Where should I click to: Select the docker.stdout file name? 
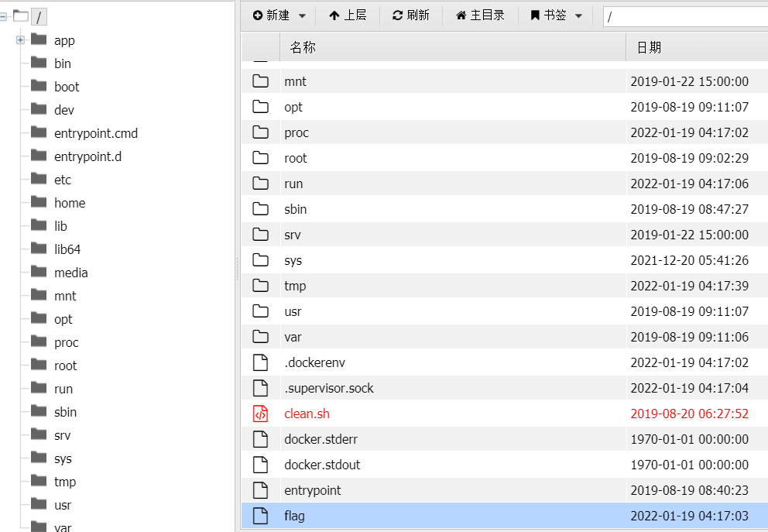322,465
